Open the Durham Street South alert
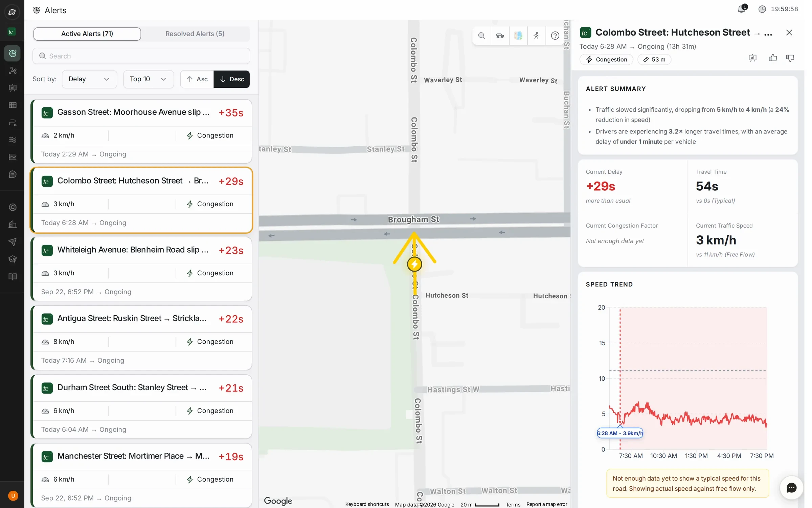This screenshot has height=508, width=812. pyautogui.click(x=141, y=406)
